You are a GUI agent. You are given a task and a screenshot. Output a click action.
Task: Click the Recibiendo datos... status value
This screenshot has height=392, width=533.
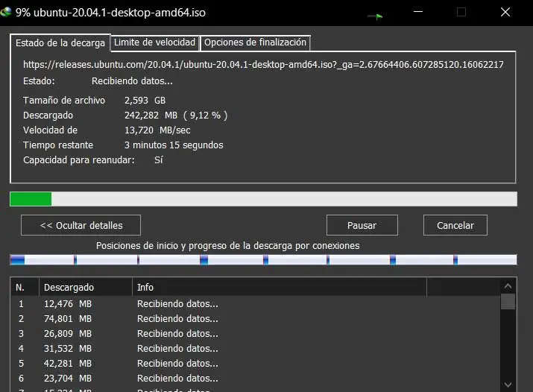pyautogui.click(x=132, y=81)
